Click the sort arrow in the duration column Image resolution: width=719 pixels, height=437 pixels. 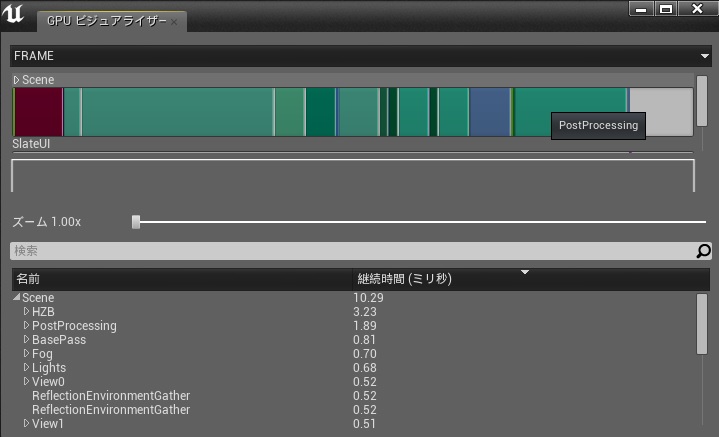tap(525, 272)
